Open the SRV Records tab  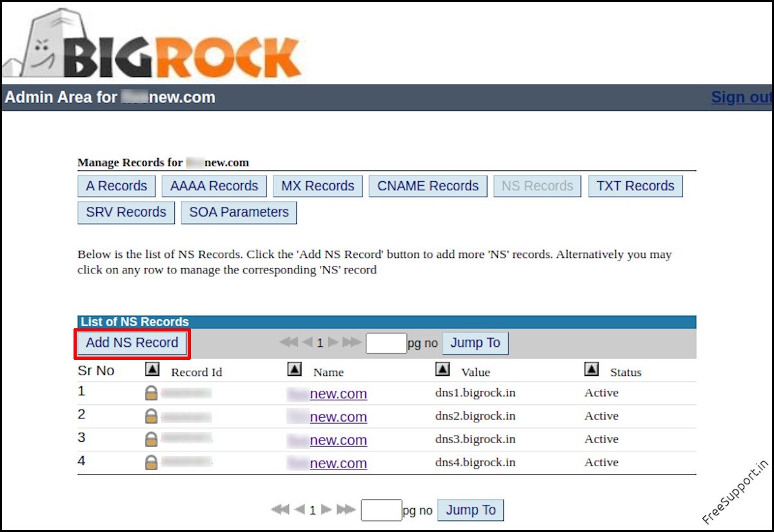click(x=126, y=212)
